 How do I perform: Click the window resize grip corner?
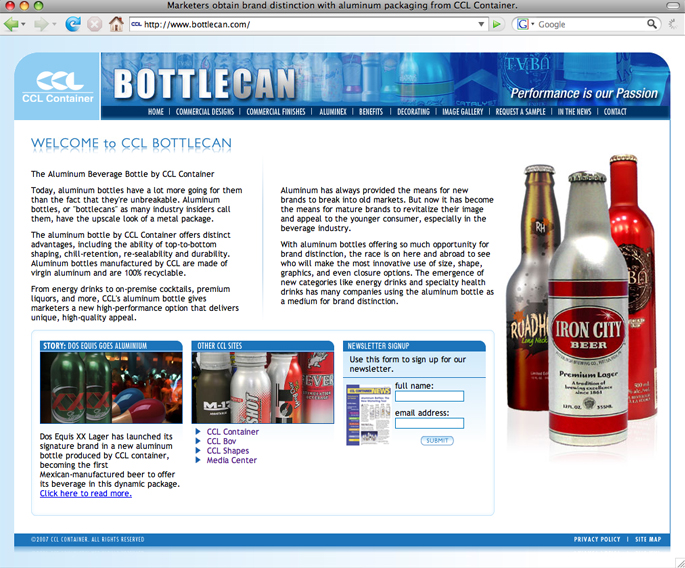click(679, 563)
